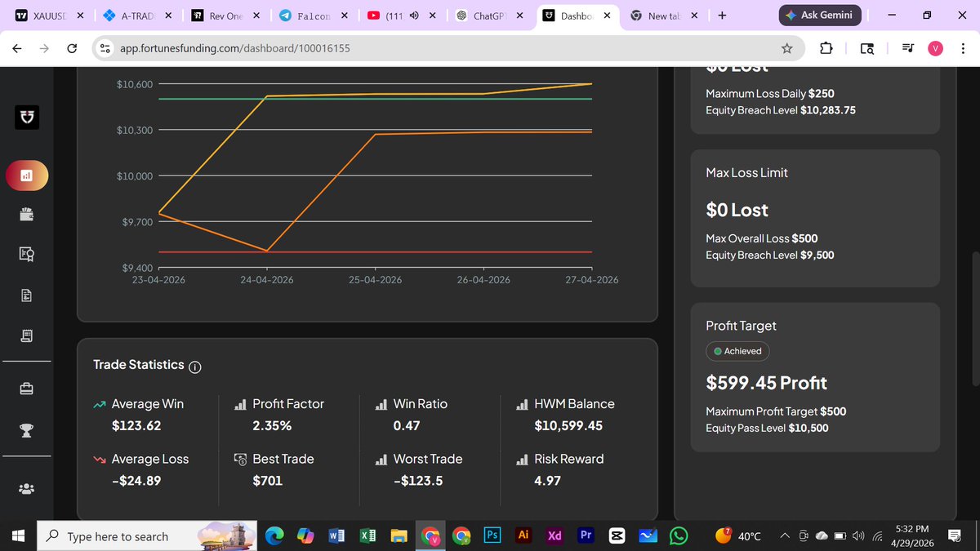Open the media controls icon in Chrome toolbar
The height and width of the screenshot is (551, 980).
tap(908, 48)
